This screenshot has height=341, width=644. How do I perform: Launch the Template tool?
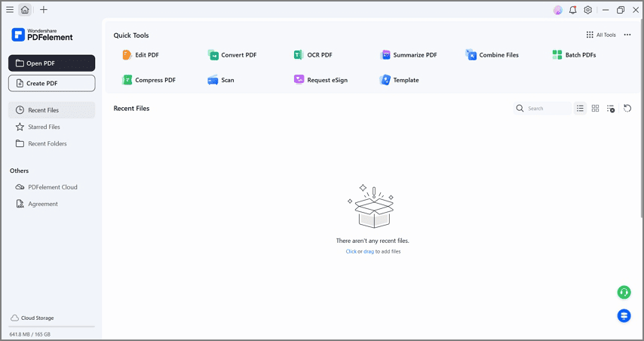(x=399, y=80)
